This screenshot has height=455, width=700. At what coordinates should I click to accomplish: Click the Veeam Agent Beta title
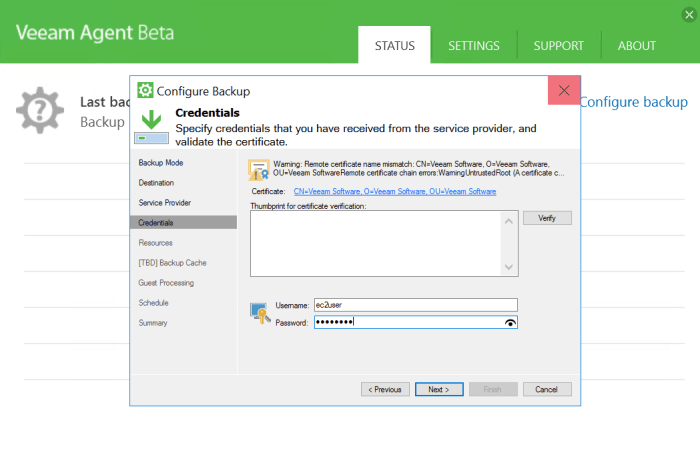95,33
